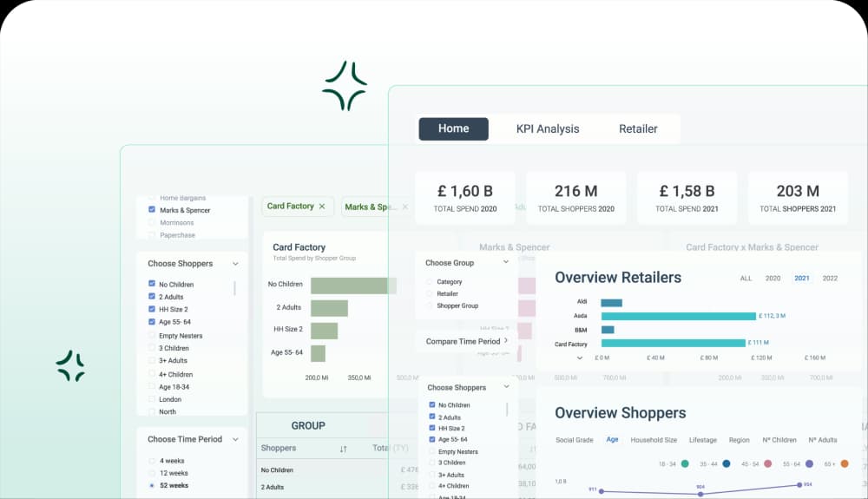Viewport: 868px width, 499px height.
Task: Check 3 Children in back window's Choose Shoppers
Action: click(152, 348)
